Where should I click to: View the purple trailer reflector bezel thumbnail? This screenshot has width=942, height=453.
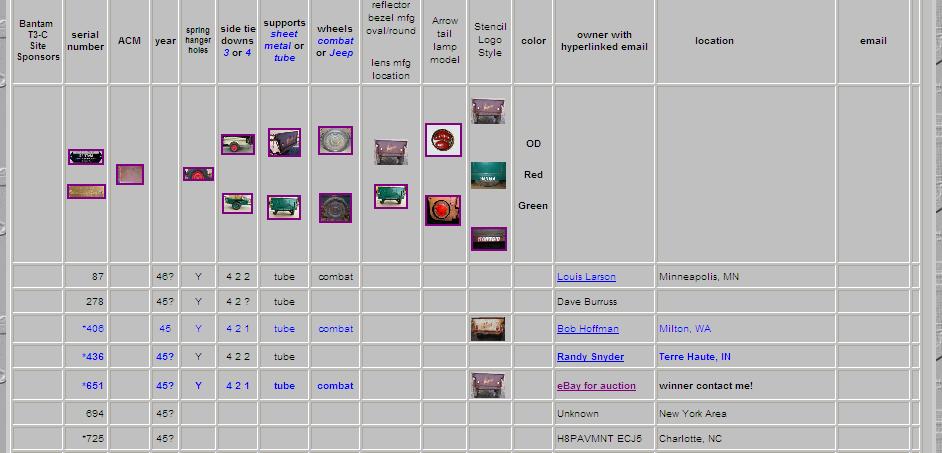pyautogui.click(x=391, y=152)
